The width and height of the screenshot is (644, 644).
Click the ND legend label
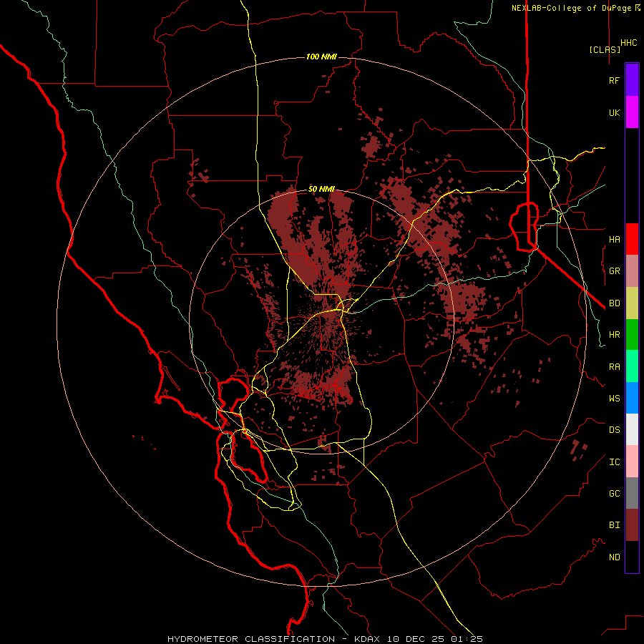[614, 557]
